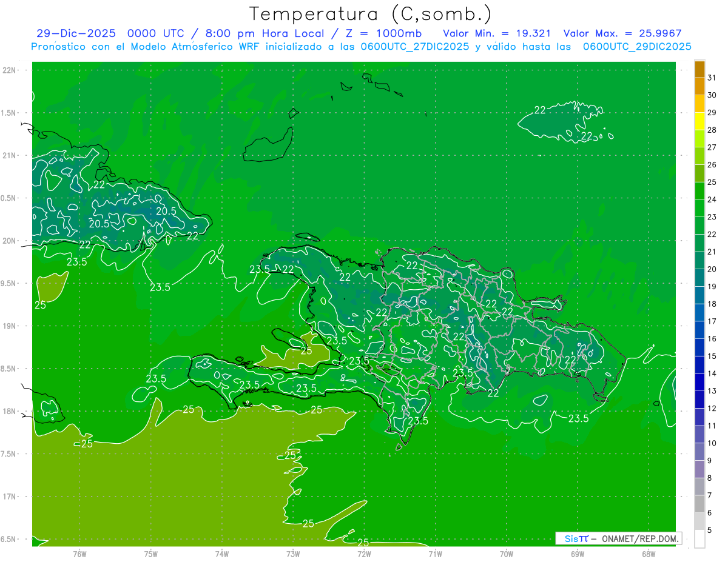Viewport: 728px width, 562px height.
Task: Click the color scale value '10'
Action: [712, 443]
